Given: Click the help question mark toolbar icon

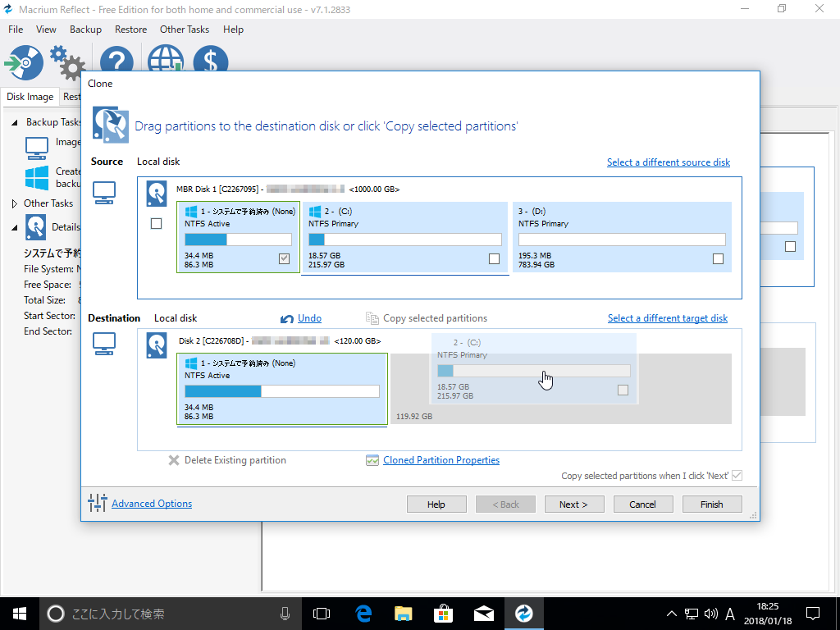Looking at the screenshot, I should [x=116, y=59].
